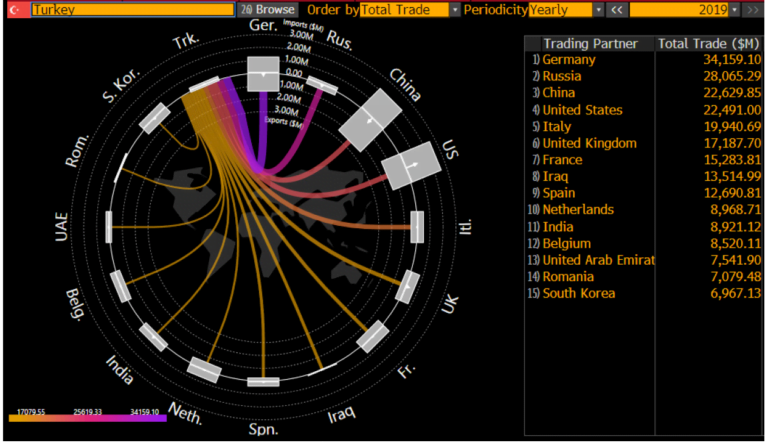Open the Order by Total Trade dropdown
This screenshot has width=768, height=443.
455,9
